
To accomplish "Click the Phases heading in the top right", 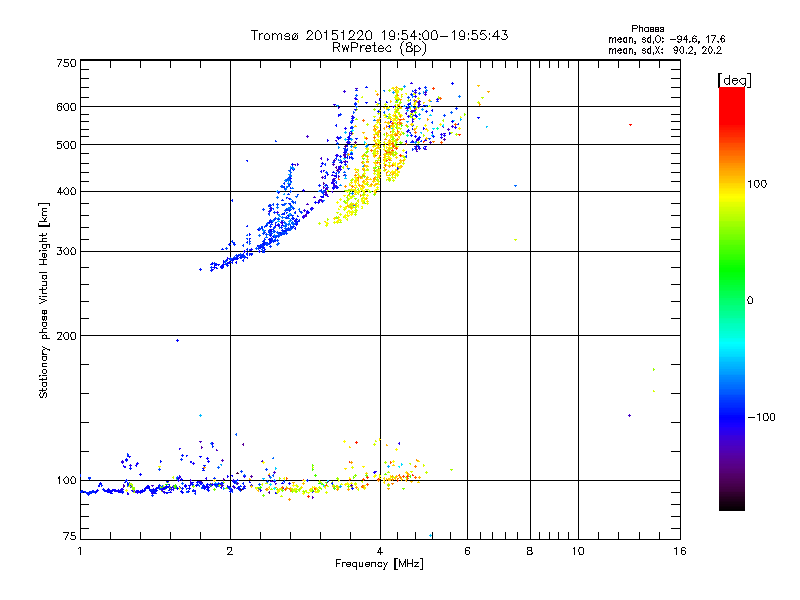I will click(x=647, y=29).
